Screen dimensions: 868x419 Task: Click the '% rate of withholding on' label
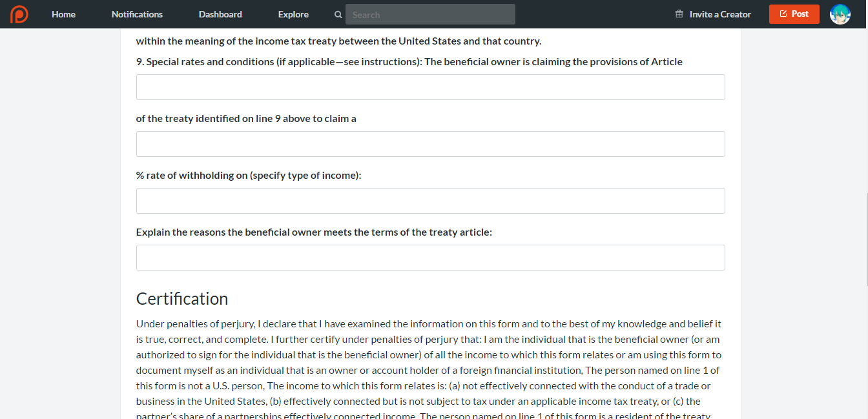click(249, 176)
